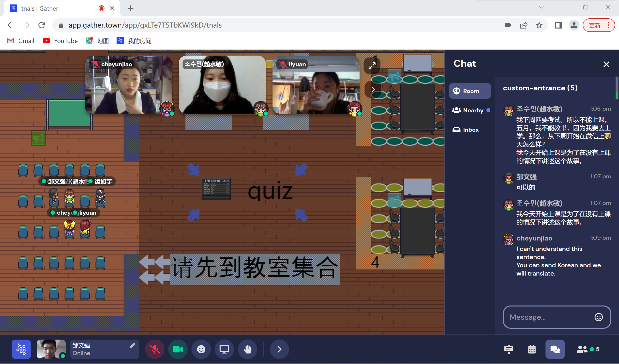Open the calendar icon in the bottom bar
This screenshot has width=619, height=364.
click(532, 349)
